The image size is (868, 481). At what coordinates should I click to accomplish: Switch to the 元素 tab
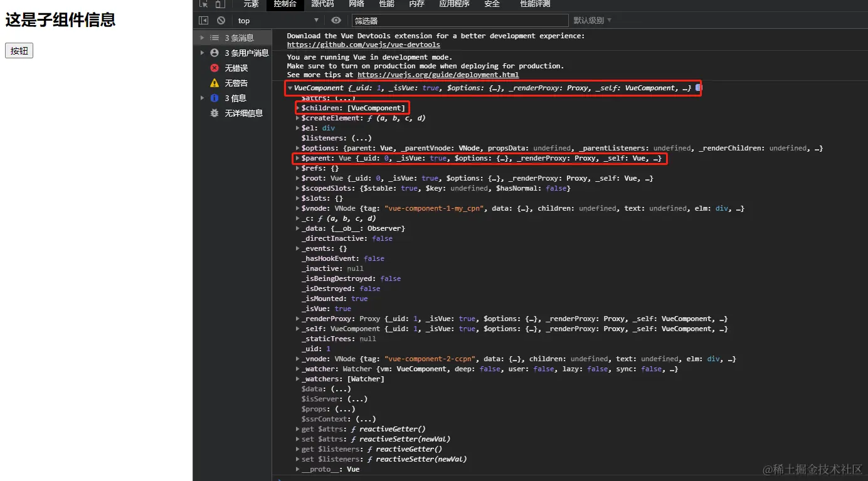click(x=251, y=4)
